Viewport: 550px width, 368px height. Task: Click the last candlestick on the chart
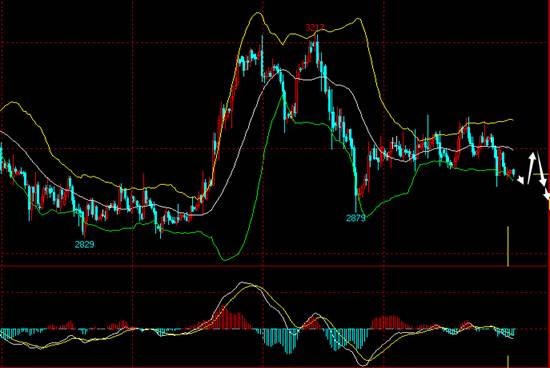point(514,173)
